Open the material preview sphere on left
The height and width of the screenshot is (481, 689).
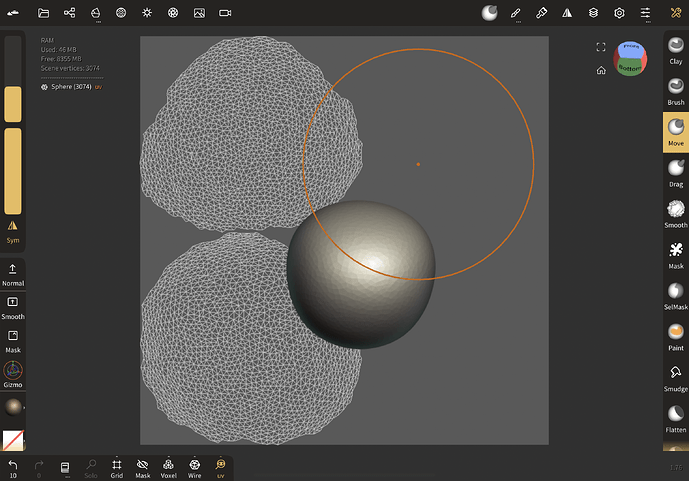point(13,407)
